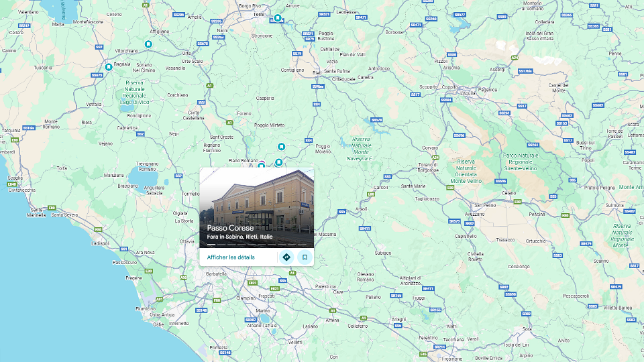Select the L'Aquila city label

pos(468,93)
